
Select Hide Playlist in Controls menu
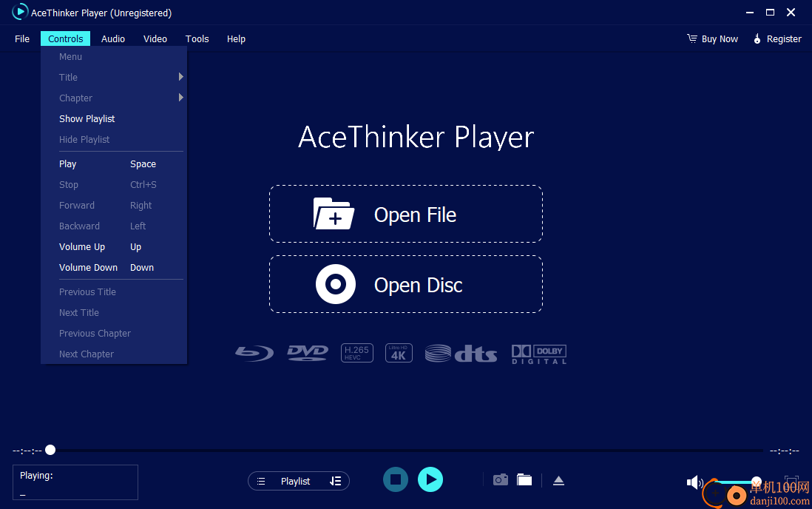click(113, 139)
